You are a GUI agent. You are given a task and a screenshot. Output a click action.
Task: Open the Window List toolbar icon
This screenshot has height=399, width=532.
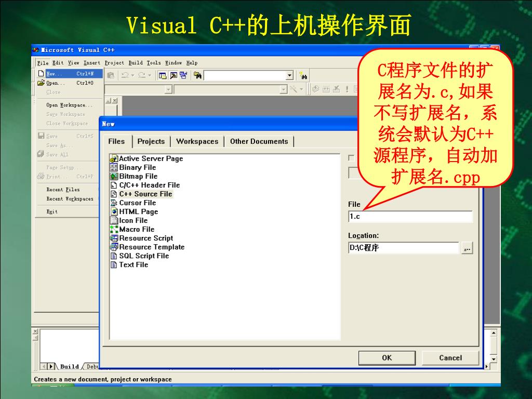pos(183,75)
